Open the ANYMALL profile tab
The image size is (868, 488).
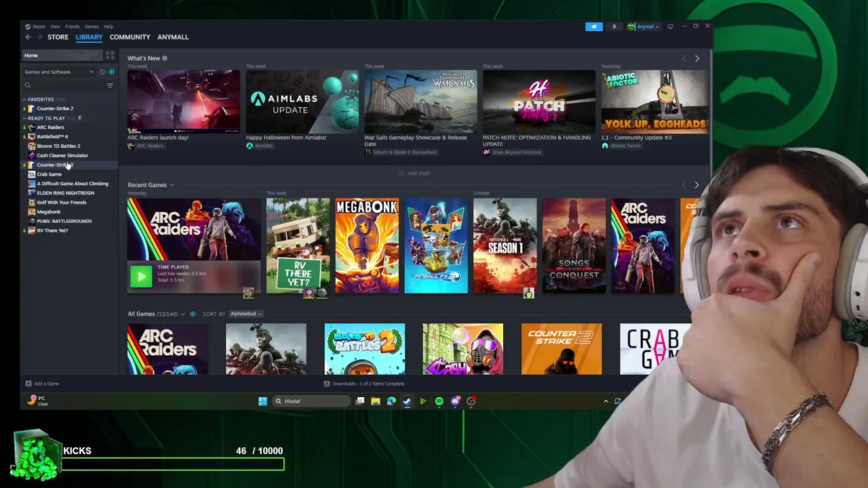point(173,37)
